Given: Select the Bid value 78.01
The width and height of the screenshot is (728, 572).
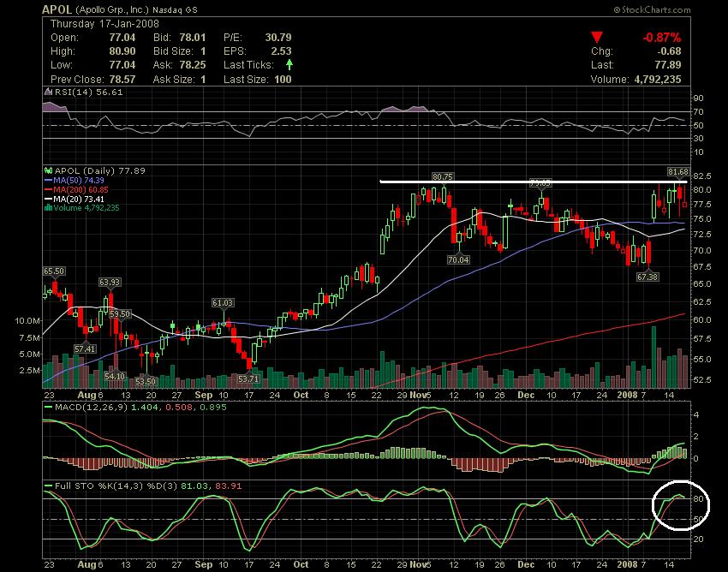Looking at the screenshot, I should (192, 37).
